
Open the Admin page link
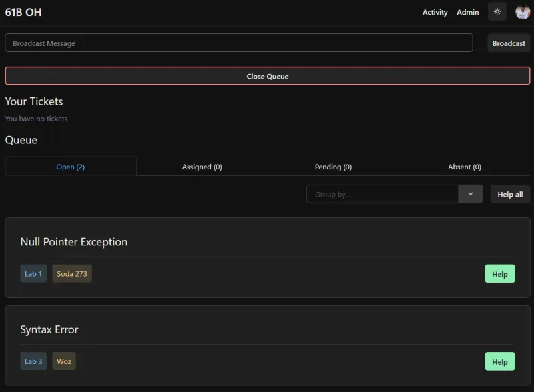(x=468, y=12)
